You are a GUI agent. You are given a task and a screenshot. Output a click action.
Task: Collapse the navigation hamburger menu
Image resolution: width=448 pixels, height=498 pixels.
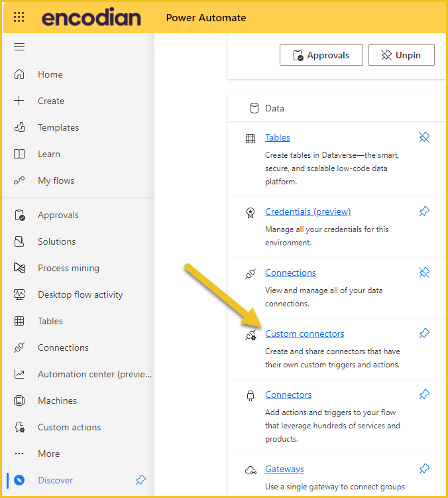19,47
